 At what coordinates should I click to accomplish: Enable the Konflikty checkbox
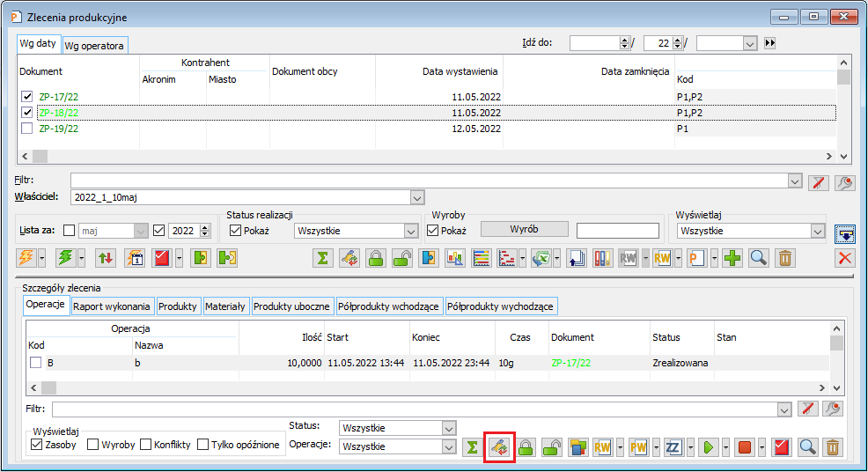coord(145,445)
